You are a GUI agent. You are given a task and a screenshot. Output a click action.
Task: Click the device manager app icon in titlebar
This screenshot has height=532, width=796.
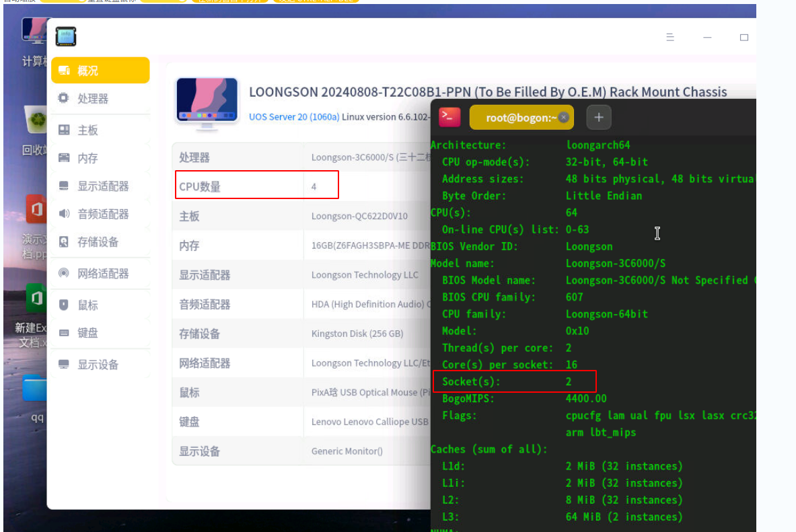[66, 36]
